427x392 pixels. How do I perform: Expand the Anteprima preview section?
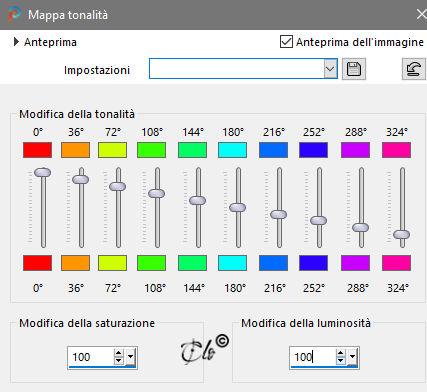click(16, 42)
